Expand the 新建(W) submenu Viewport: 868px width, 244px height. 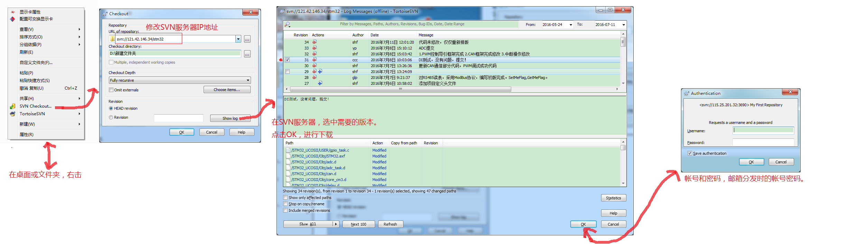(79, 124)
